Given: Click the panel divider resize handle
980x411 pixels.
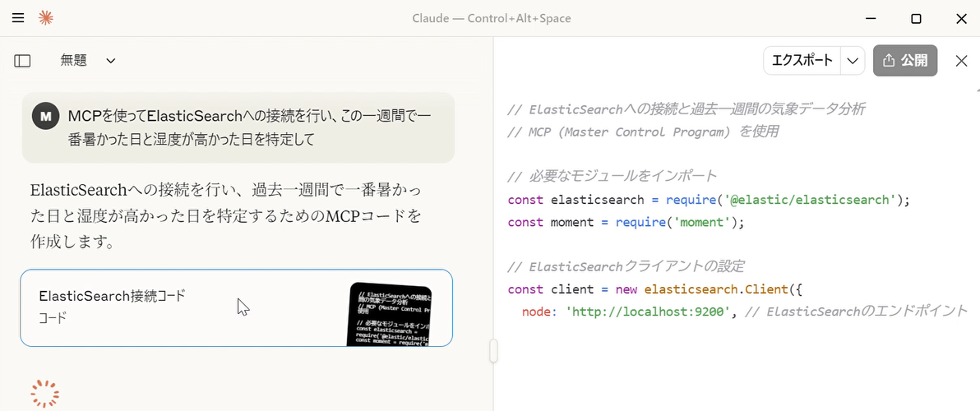Looking at the screenshot, I should click(493, 351).
